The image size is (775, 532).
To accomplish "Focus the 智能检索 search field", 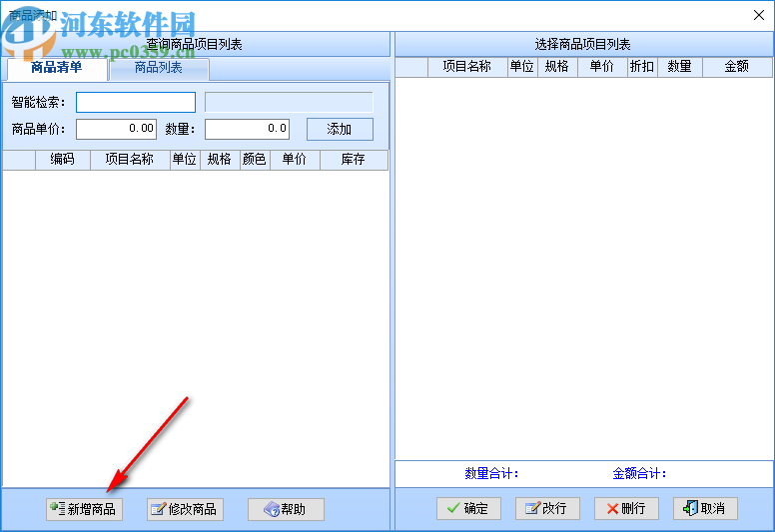I will coord(136,102).
